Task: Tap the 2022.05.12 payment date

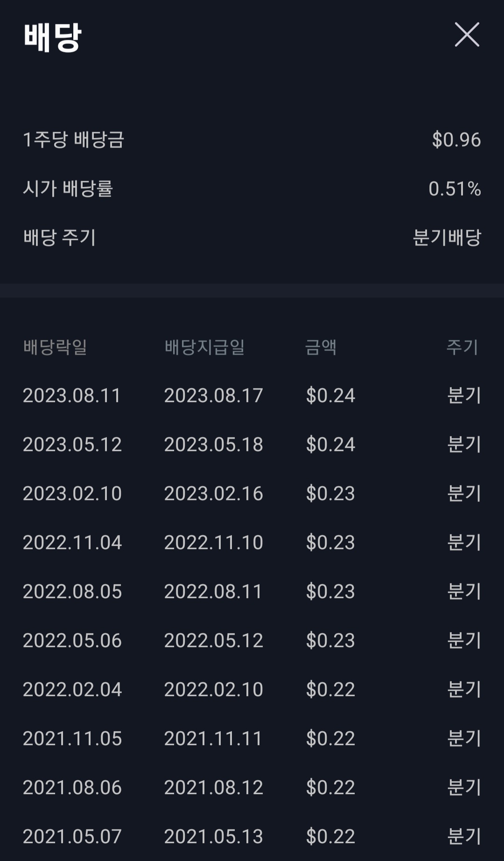Action: pos(214,640)
